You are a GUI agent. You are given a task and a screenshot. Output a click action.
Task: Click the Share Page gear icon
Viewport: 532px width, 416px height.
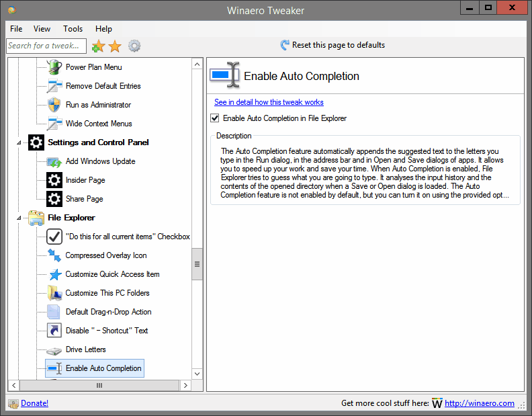click(54, 199)
